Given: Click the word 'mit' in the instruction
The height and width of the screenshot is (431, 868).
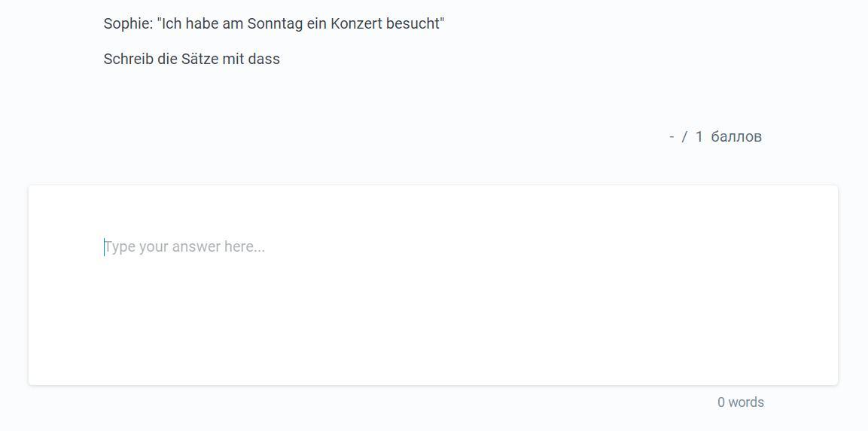Looking at the screenshot, I should click(x=233, y=59).
